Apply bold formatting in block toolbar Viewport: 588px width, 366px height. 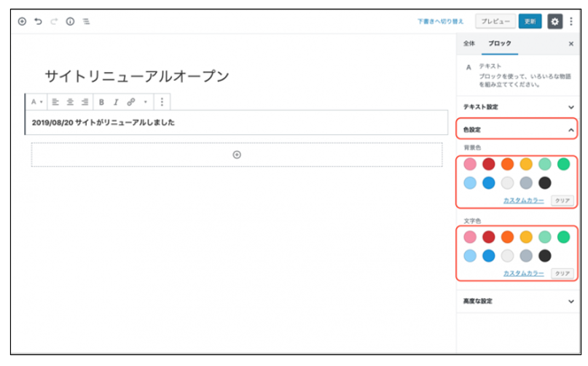pyautogui.click(x=101, y=102)
